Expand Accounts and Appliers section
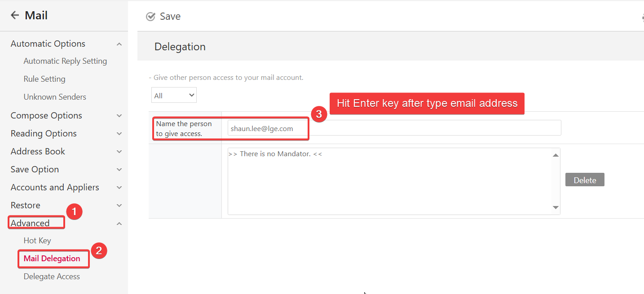This screenshot has height=294, width=644. tap(119, 188)
